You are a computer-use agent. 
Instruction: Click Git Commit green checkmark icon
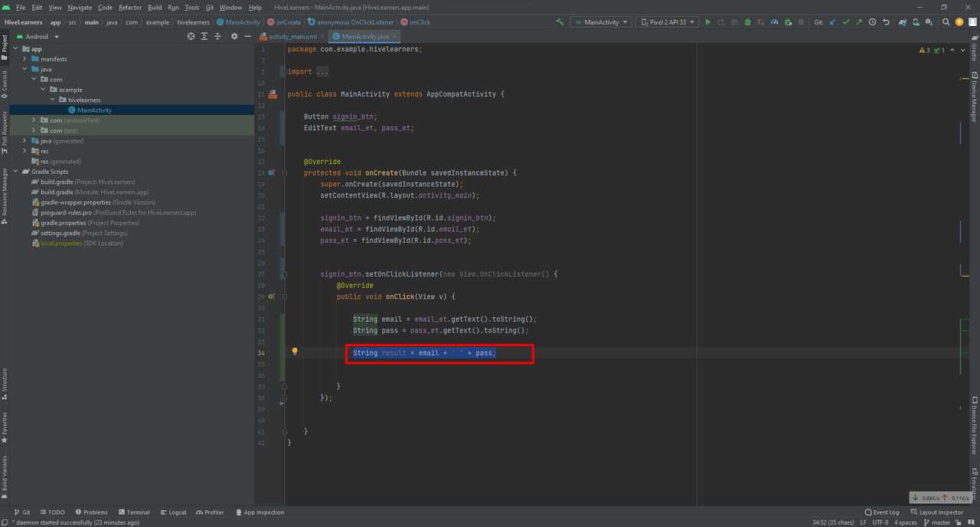846,22
